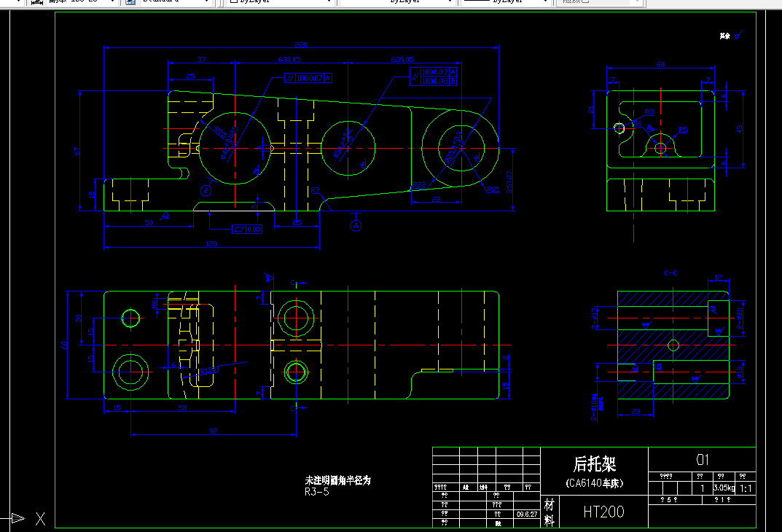Screen dimensions: 782x532
Task: Open the Standard text style dropdown
Action: point(175,1)
